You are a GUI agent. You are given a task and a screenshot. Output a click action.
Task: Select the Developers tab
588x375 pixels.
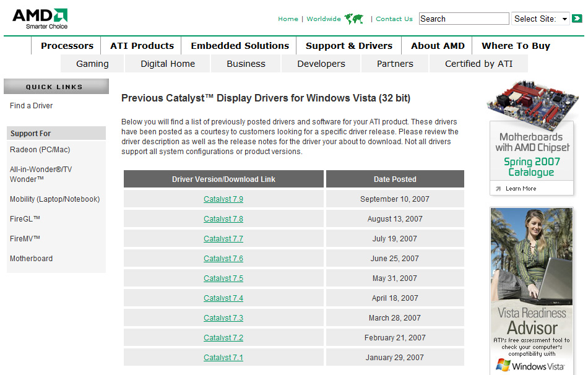tap(321, 64)
